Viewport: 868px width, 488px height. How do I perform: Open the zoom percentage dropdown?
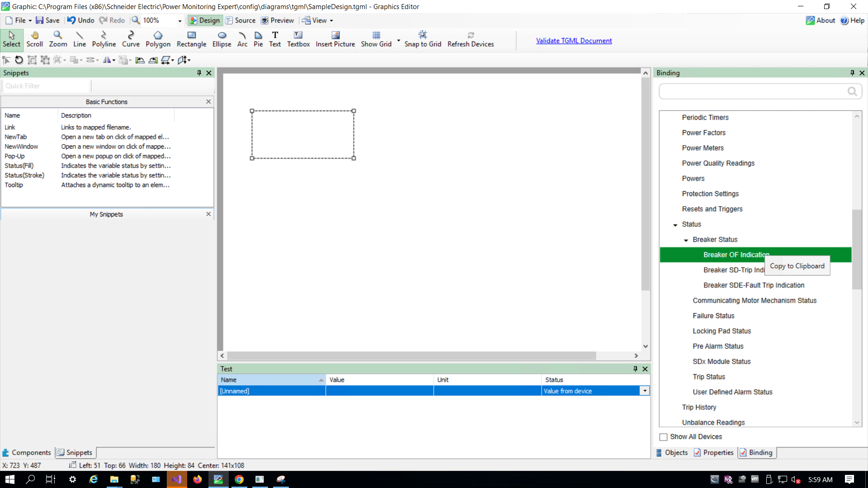[179, 21]
